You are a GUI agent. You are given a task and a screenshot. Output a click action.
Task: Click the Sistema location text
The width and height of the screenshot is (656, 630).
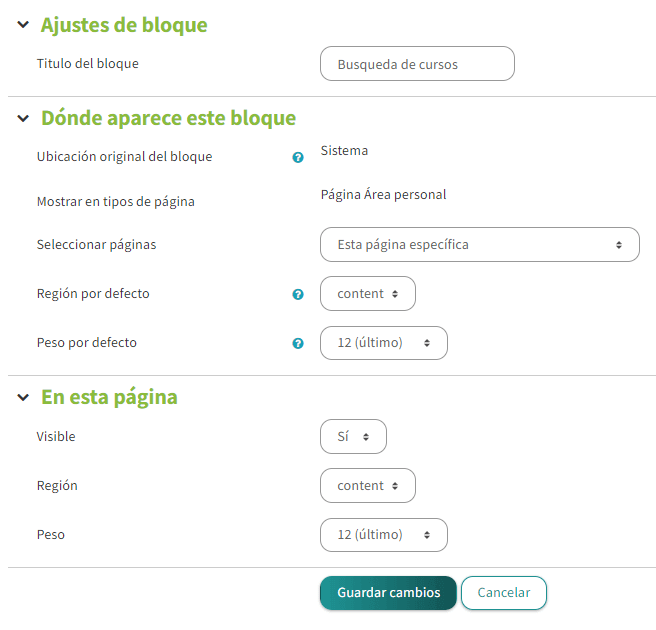click(x=344, y=151)
